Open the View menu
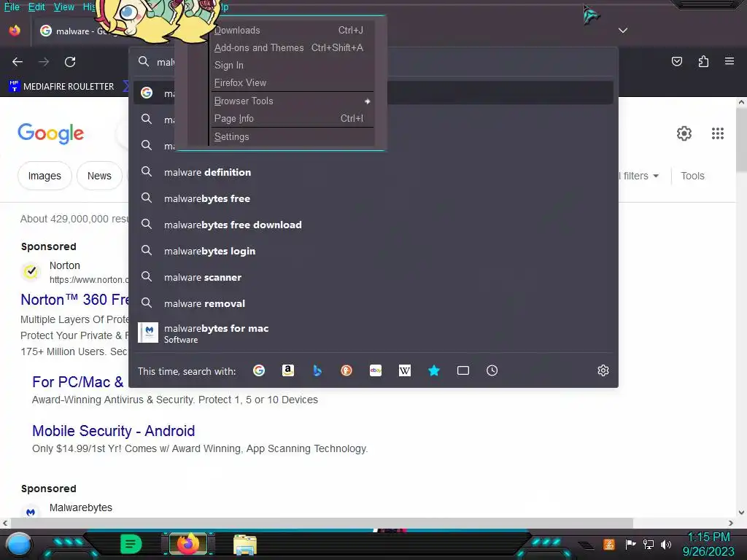The width and height of the screenshot is (747, 560). point(64,7)
